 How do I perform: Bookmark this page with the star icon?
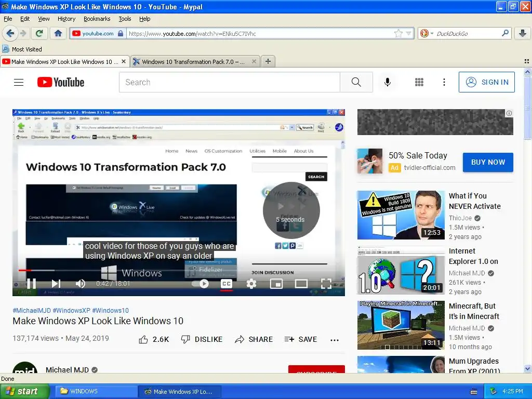point(398,33)
